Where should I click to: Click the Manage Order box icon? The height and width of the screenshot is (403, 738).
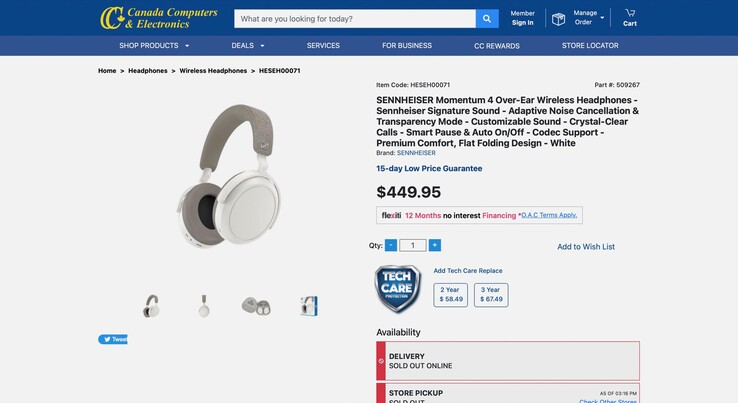click(558, 18)
